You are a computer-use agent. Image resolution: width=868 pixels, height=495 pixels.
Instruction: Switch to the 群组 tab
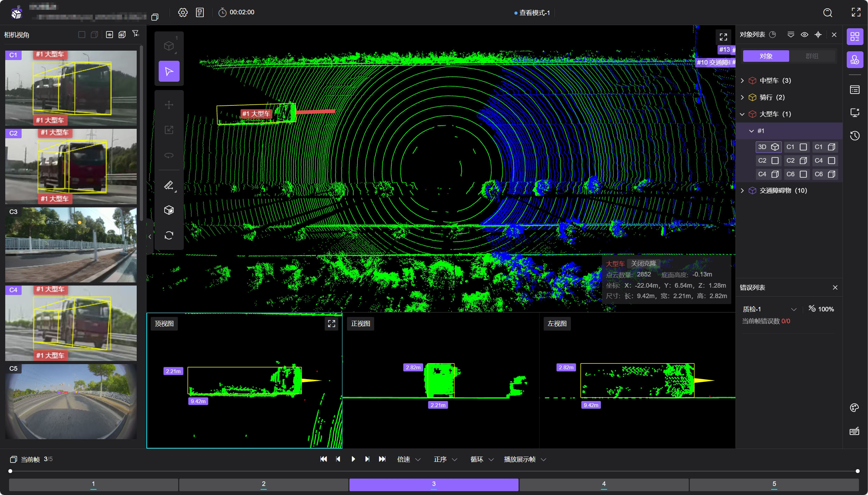[812, 56]
